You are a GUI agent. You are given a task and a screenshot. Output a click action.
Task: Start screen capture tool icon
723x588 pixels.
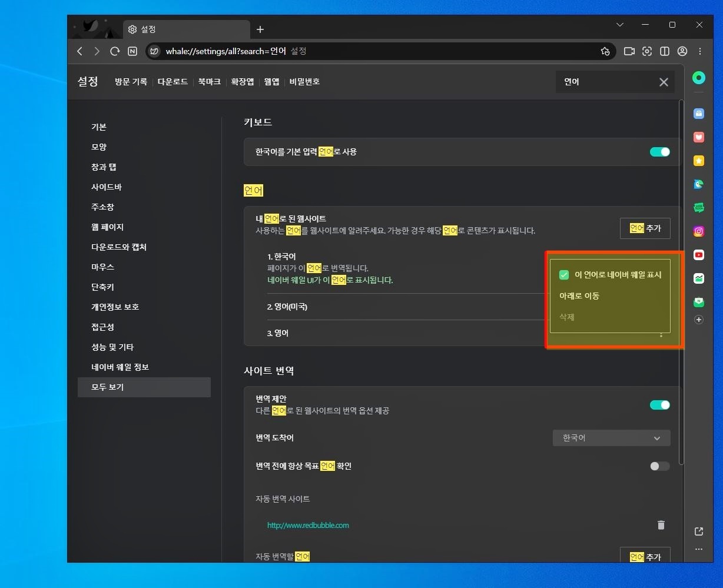point(647,51)
